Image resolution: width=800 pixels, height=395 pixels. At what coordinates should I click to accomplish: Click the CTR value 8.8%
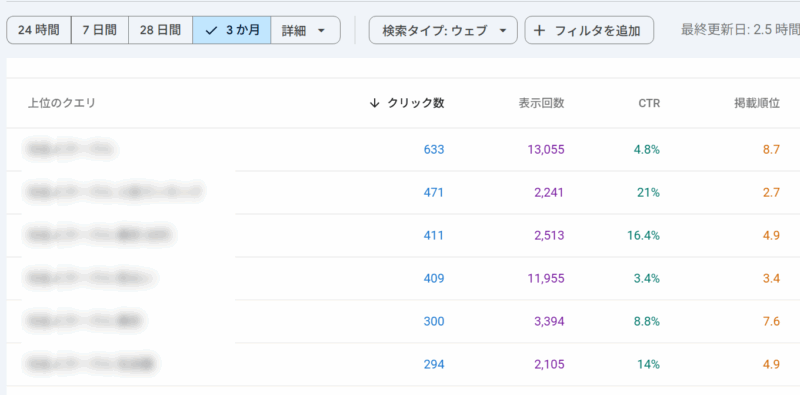647,321
